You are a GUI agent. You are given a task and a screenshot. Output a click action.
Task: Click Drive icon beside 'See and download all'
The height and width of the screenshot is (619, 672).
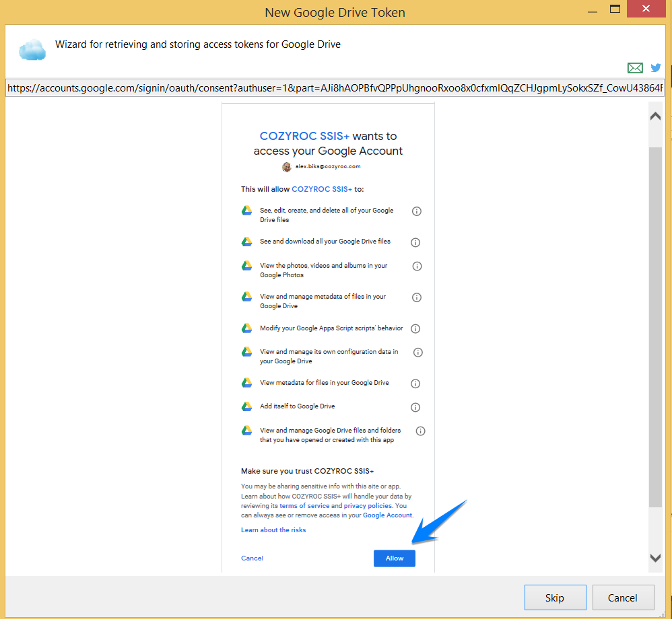click(247, 242)
